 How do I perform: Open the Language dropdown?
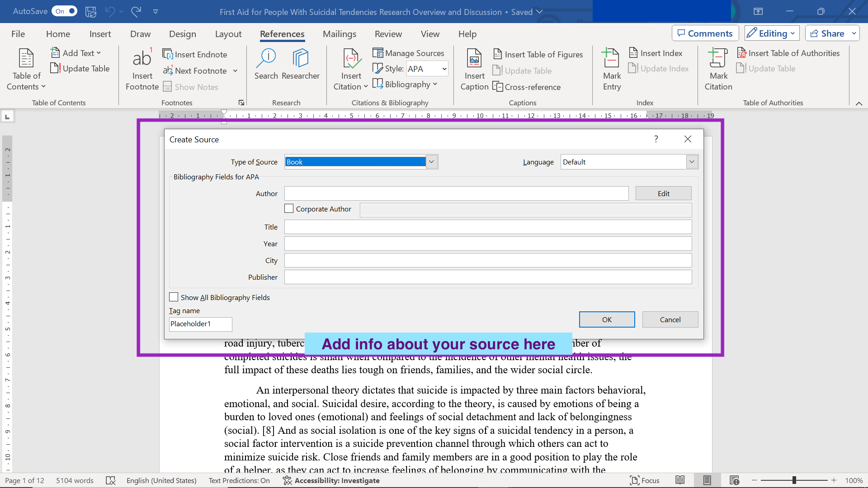(692, 162)
